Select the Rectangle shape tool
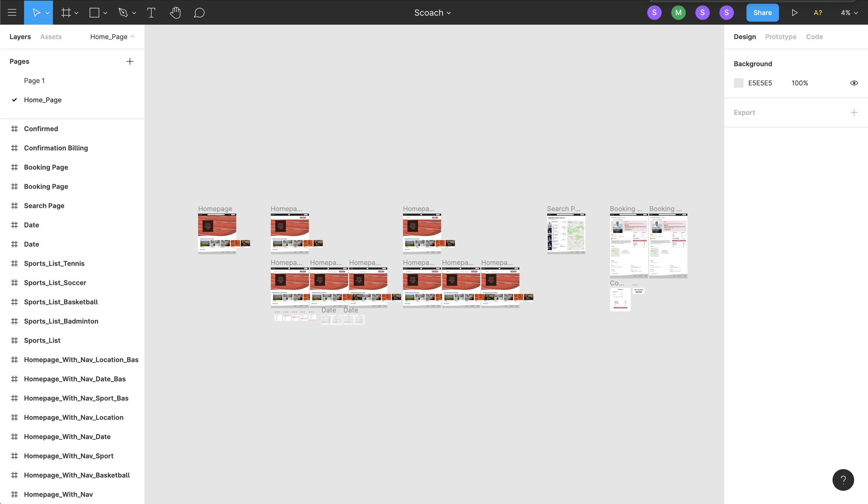868x504 pixels. (x=94, y=13)
